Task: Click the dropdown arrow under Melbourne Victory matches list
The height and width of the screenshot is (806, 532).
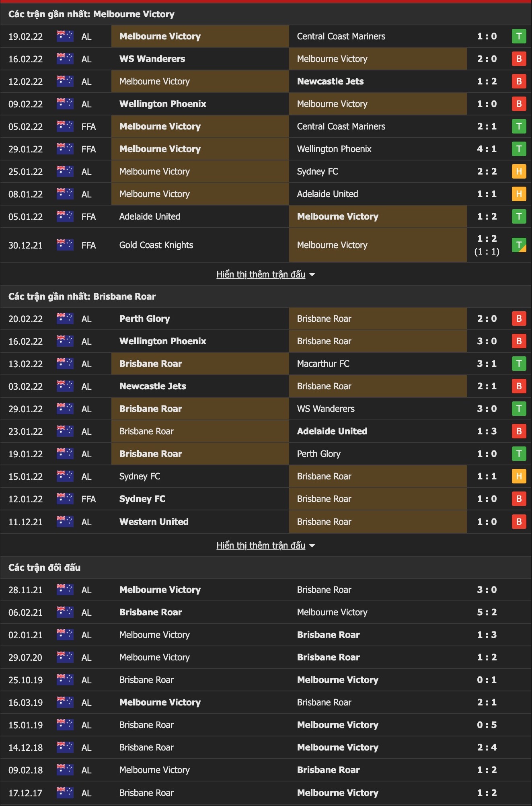Action: click(312, 275)
